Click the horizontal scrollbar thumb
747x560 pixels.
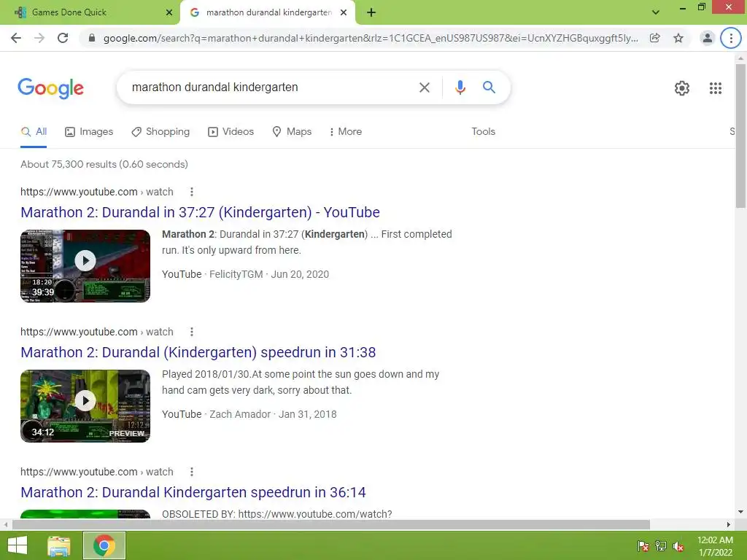[x=330, y=525]
